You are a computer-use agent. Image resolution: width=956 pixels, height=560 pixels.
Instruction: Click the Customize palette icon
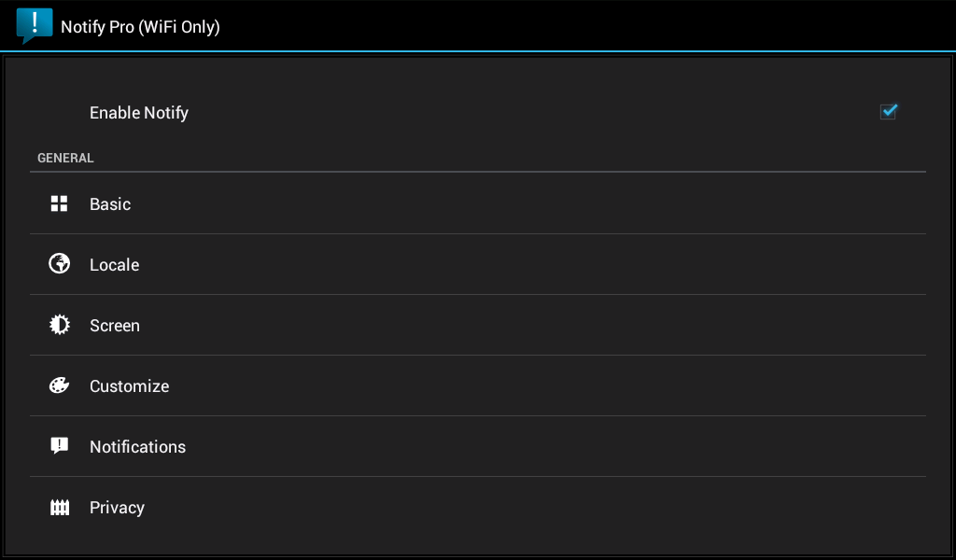(x=59, y=385)
